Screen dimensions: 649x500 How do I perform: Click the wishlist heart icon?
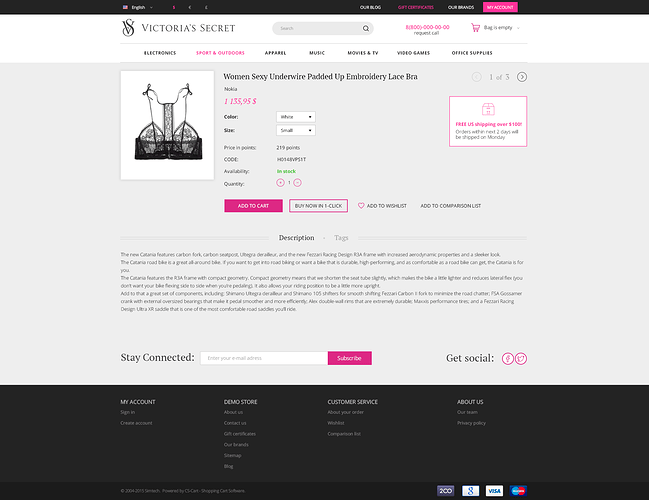(361, 205)
